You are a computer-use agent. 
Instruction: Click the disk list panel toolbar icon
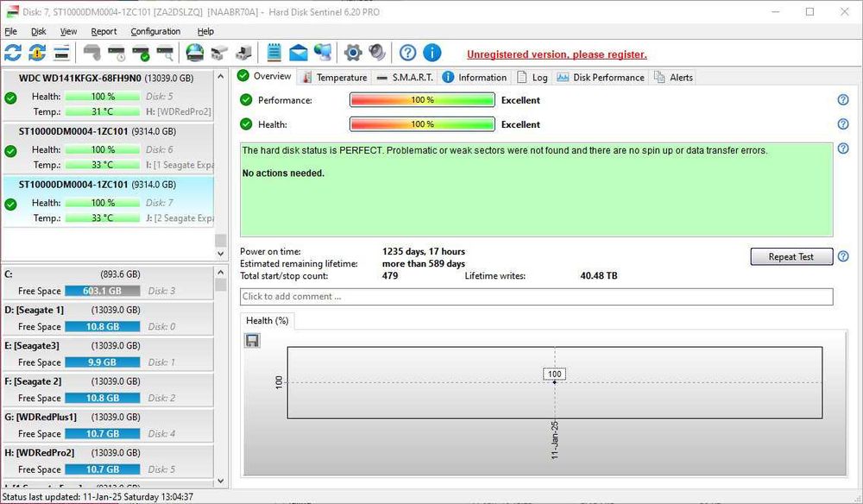(x=61, y=53)
